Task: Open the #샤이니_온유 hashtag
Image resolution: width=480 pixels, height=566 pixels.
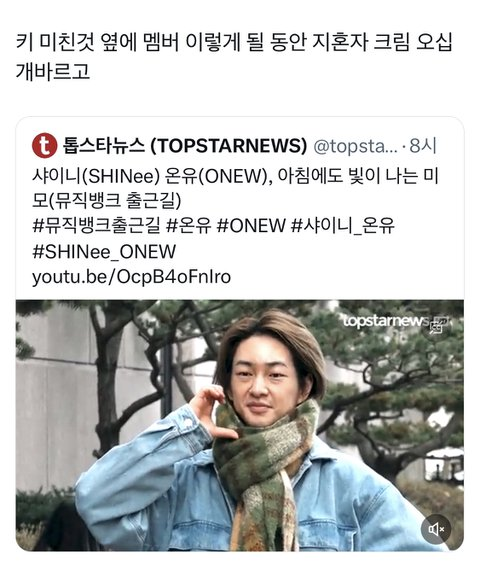Action: (x=343, y=226)
